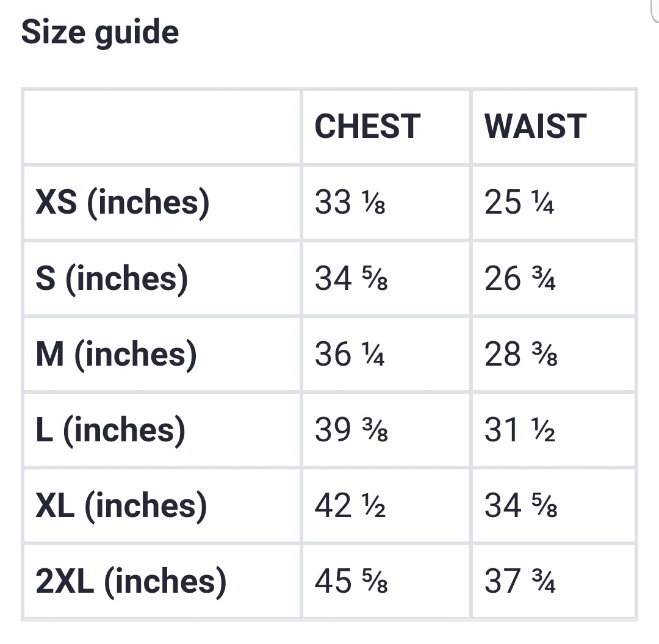Click the 2XL waist value 37 ¾
This screenshot has width=659, height=644.
pos(520,582)
